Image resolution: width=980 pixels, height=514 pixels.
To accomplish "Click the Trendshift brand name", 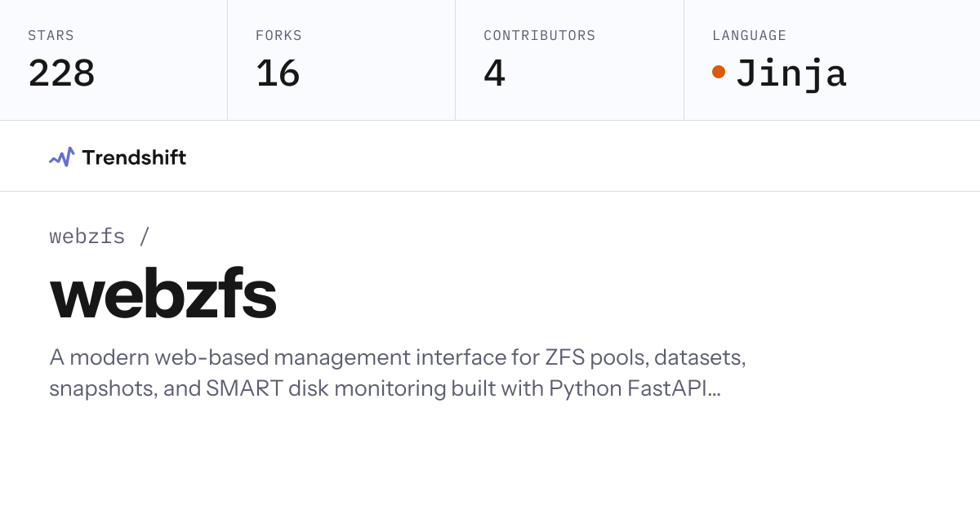I will (134, 157).
